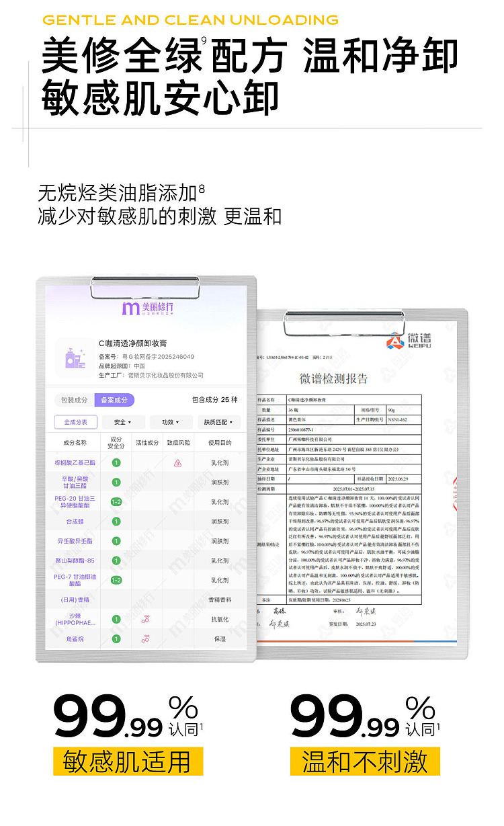The image size is (504, 826).
Task: Click the 包含成分 25 种 count
Action: (214, 400)
